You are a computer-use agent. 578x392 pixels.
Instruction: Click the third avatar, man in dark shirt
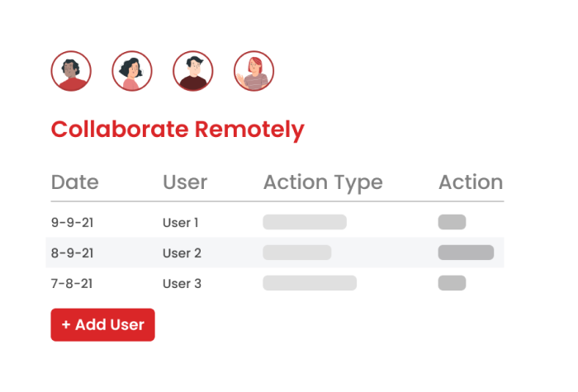[x=193, y=71]
